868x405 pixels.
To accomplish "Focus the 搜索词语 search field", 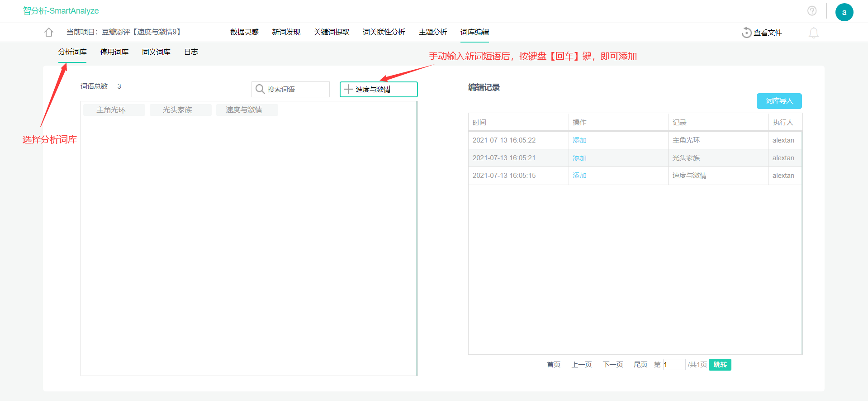I will click(290, 89).
